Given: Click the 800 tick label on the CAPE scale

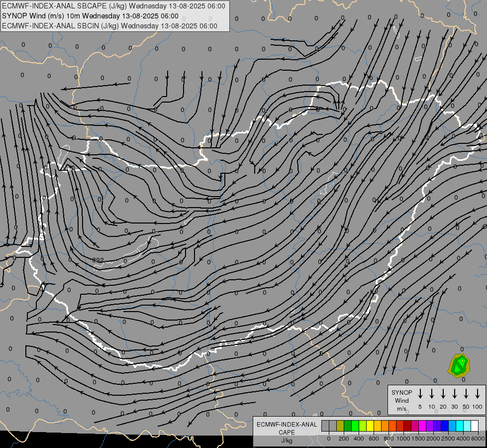Looking at the screenshot, I should click(x=389, y=439).
